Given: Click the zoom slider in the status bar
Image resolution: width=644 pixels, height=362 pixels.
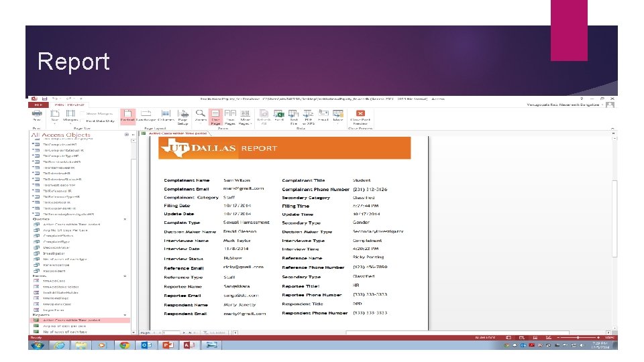Looking at the screenshot, I should click(x=578, y=337).
